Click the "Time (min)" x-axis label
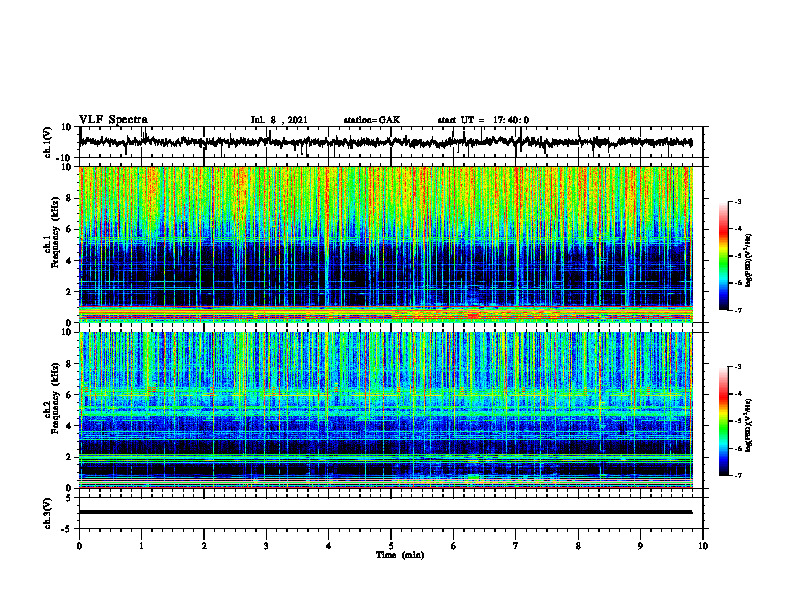Viewport: 792px width, 612px height. click(x=400, y=555)
